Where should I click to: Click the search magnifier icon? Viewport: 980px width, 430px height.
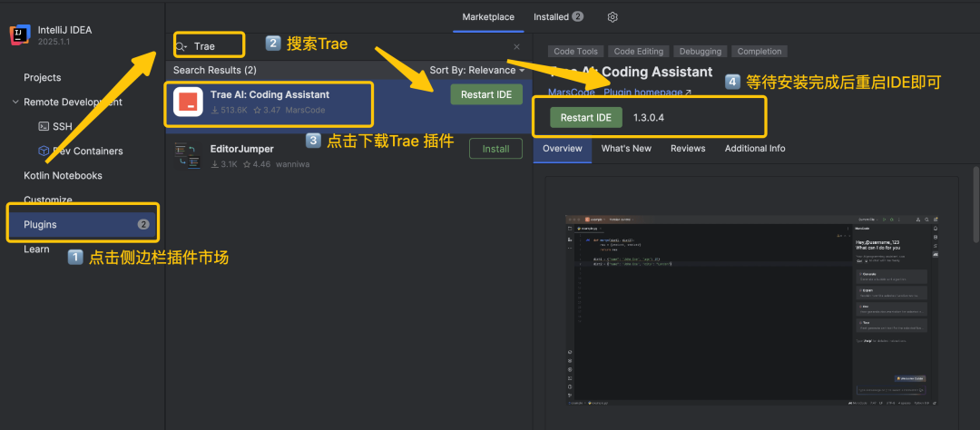[x=181, y=47]
